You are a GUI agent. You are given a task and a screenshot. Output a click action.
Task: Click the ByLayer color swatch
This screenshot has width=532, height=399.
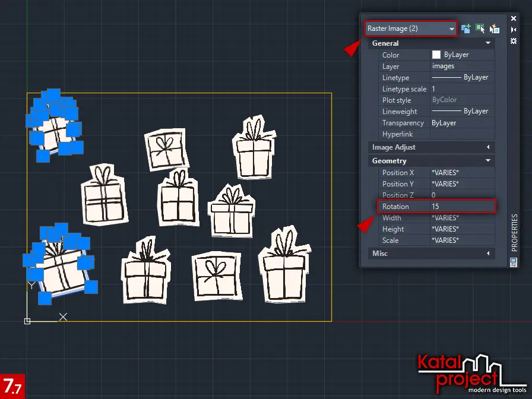(436, 55)
